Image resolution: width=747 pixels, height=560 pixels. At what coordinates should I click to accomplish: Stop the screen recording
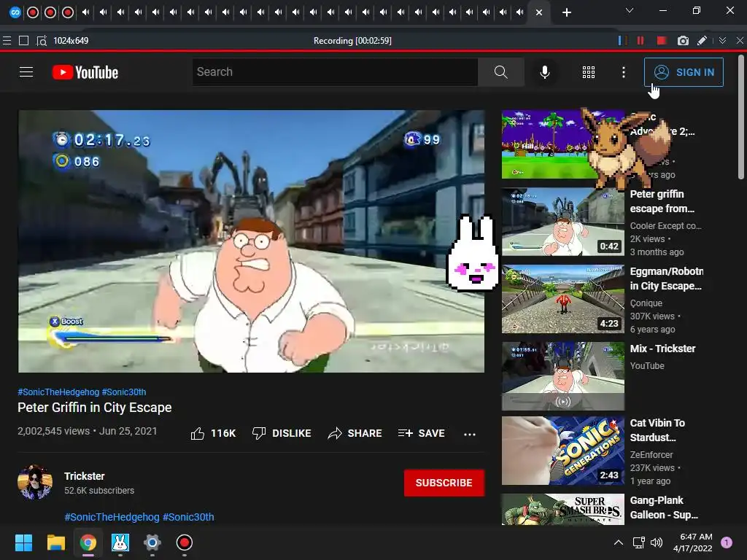[x=661, y=41]
